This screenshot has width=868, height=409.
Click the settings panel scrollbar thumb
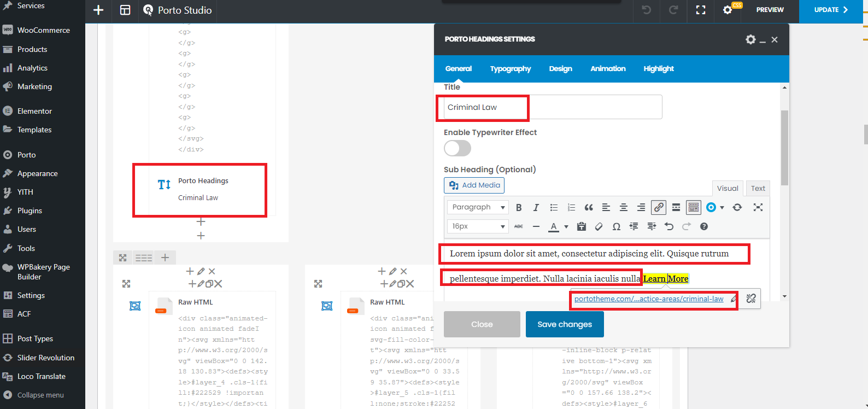784,148
